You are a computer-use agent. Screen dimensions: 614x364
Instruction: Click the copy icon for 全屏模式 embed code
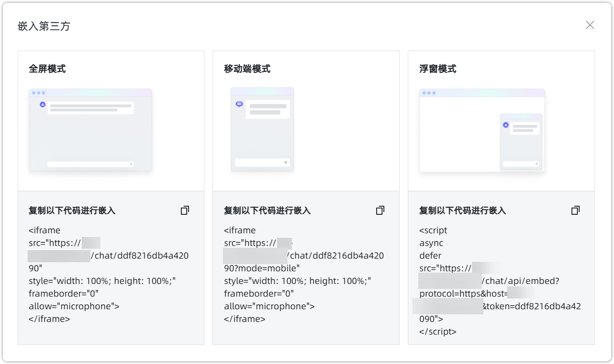[x=184, y=210]
